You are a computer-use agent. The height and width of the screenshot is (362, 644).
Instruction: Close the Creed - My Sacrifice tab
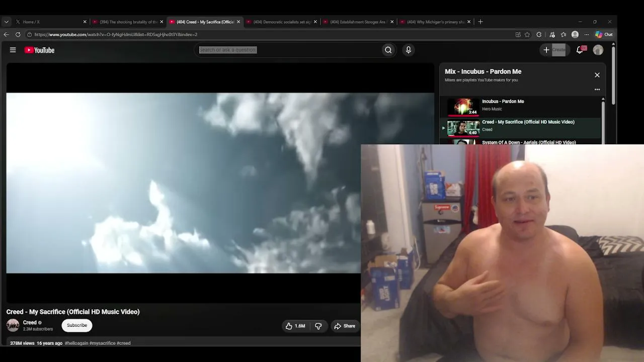238,22
